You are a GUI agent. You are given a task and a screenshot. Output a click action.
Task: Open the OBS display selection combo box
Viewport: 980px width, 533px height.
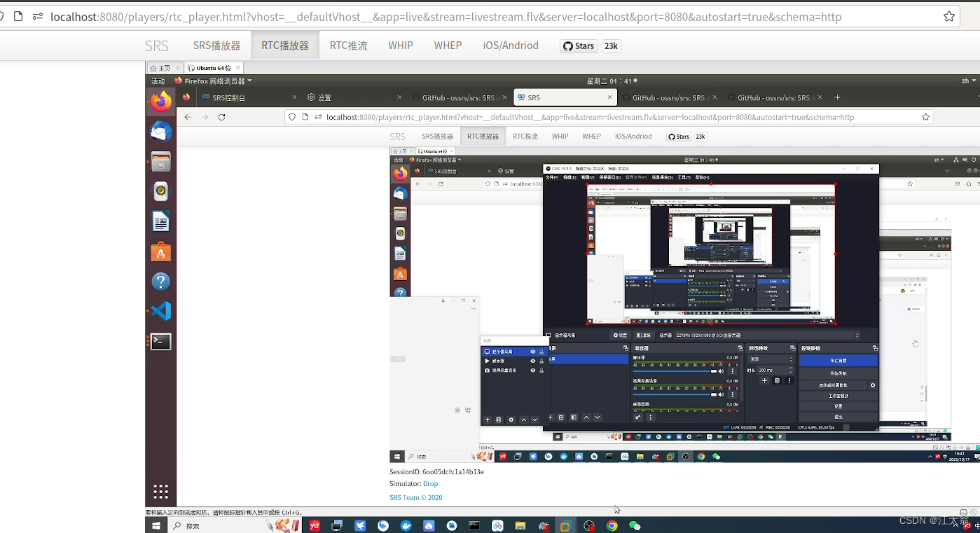[x=768, y=335]
